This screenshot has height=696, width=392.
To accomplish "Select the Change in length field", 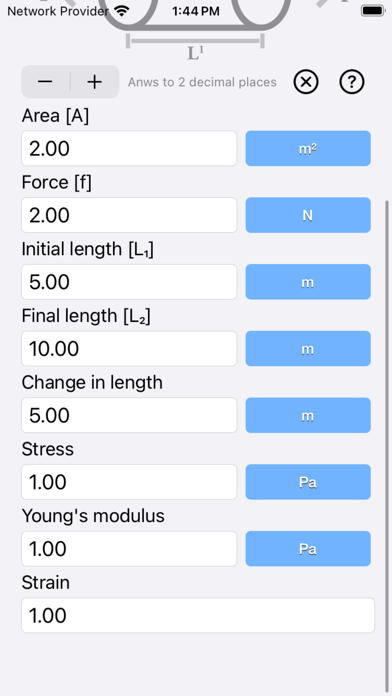I will point(129,415).
